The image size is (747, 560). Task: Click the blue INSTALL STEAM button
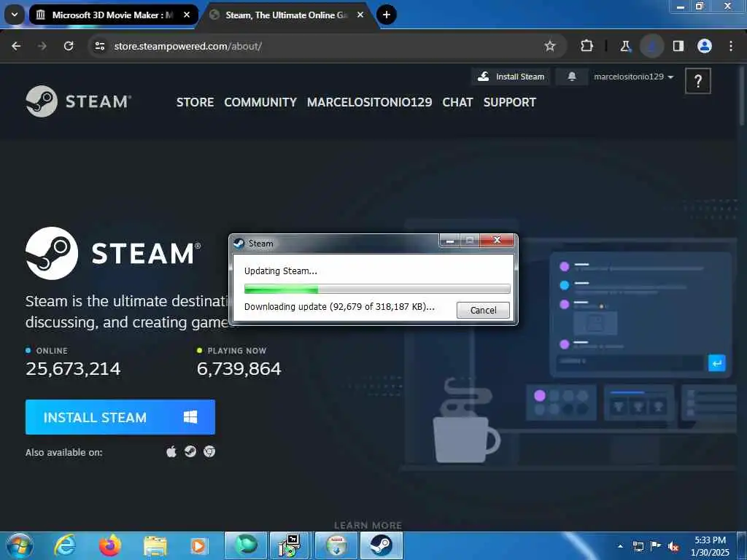click(x=120, y=417)
